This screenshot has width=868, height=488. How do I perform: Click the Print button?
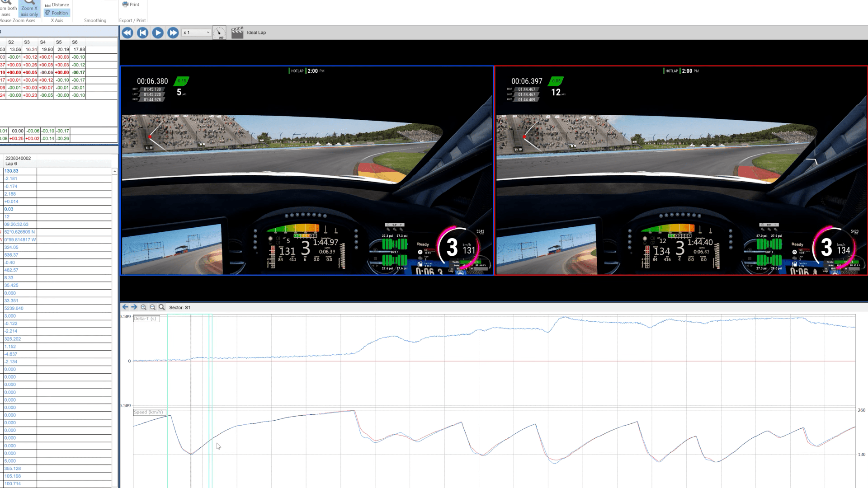[x=131, y=4]
